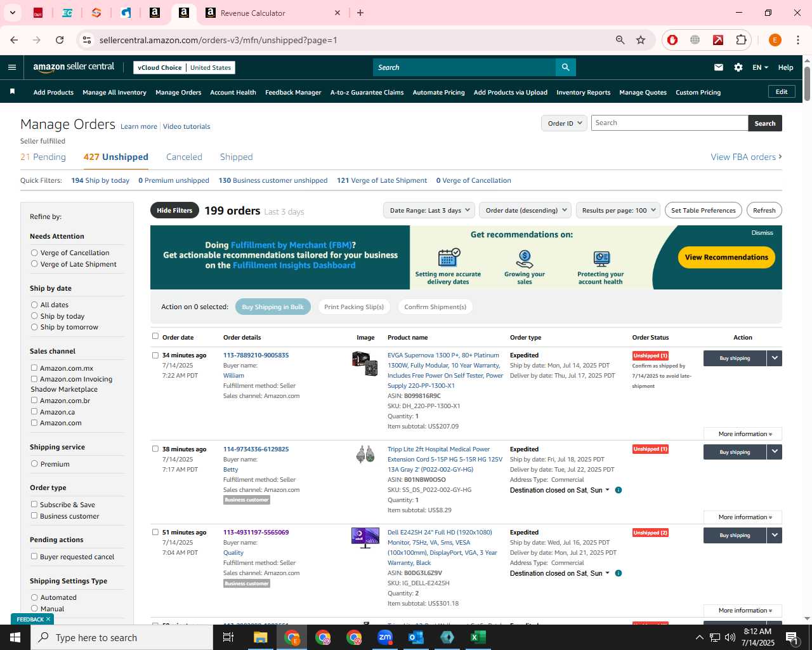Tick the select-all orders header checkbox
This screenshot has height=650, width=812.
[155, 336]
